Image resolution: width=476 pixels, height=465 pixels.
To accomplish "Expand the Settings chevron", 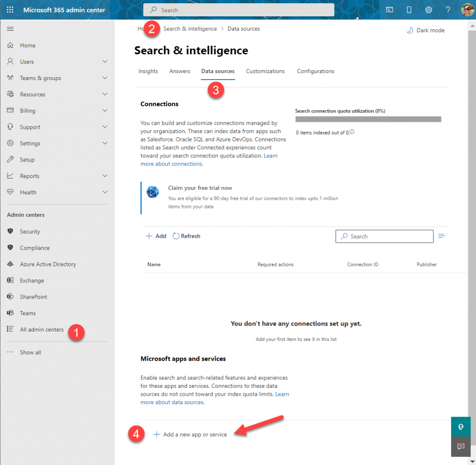I will 105,143.
